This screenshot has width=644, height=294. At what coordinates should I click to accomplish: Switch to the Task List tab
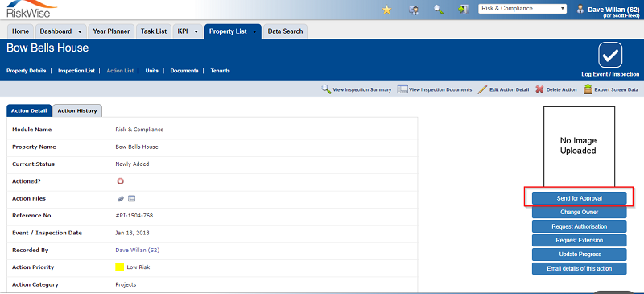(x=154, y=31)
